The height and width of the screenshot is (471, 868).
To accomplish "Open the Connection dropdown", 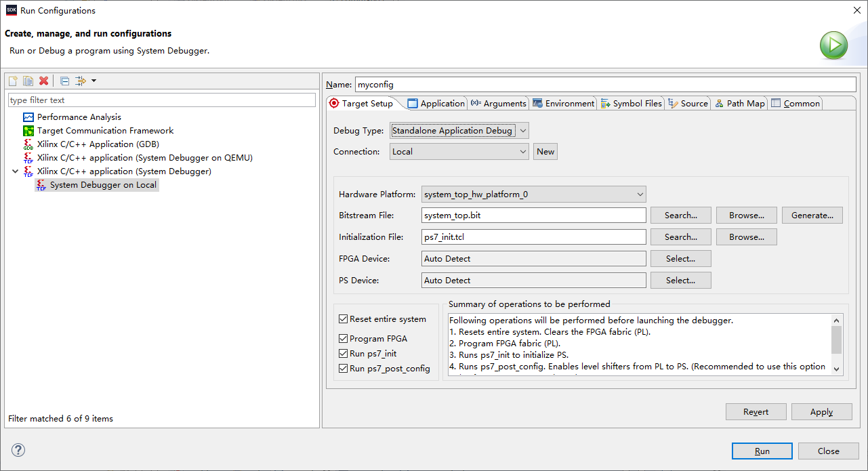I will coord(459,152).
